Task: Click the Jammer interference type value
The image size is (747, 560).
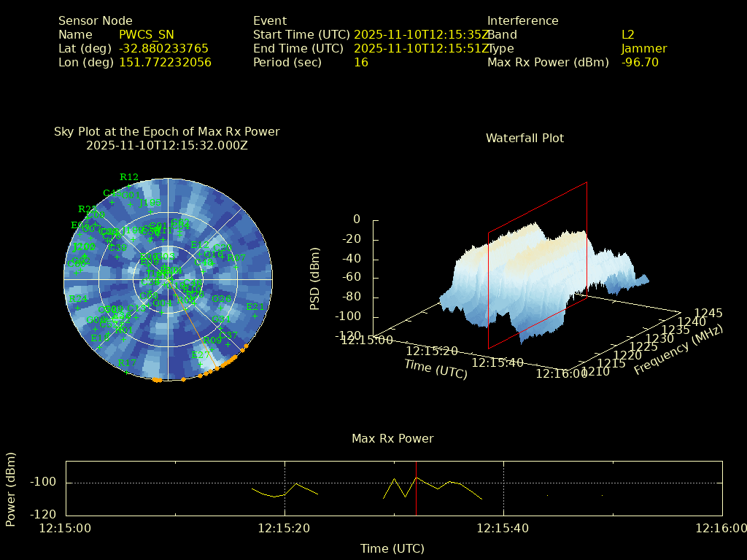Action: (644, 49)
